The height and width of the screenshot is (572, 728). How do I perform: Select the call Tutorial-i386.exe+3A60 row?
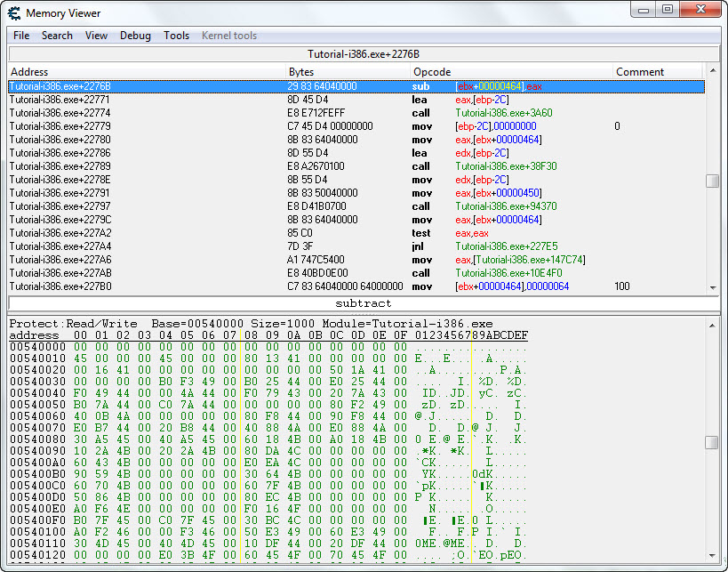coord(356,113)
